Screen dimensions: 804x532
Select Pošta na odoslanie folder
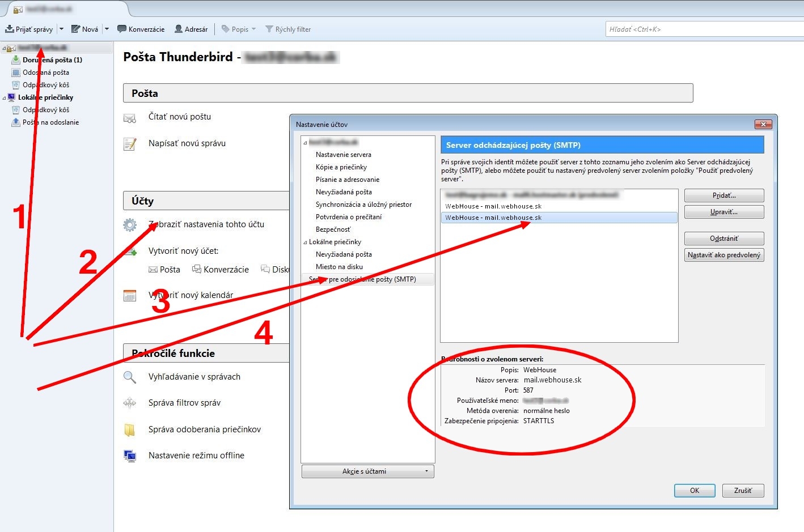(x=50, y=122)
